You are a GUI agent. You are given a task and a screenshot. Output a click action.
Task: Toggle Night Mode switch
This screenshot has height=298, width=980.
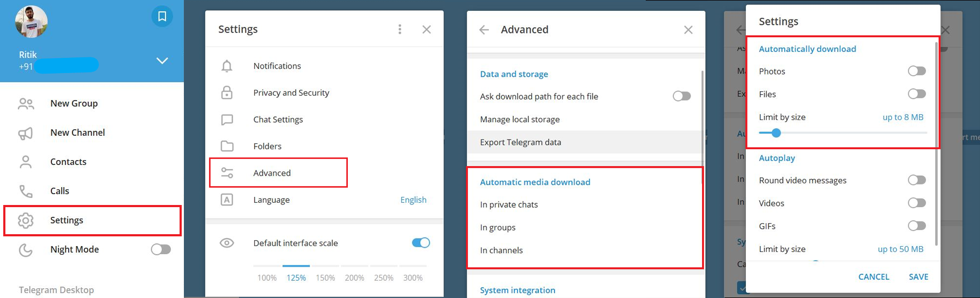tap(161, 249)
